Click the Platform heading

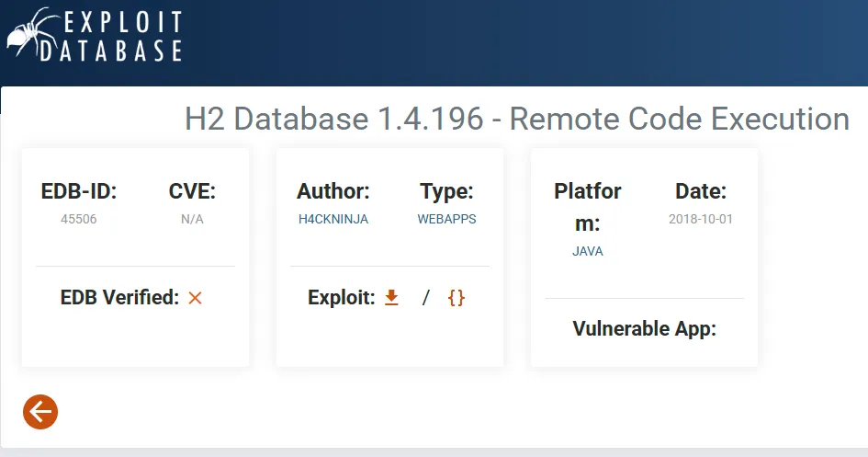(587, 207)
